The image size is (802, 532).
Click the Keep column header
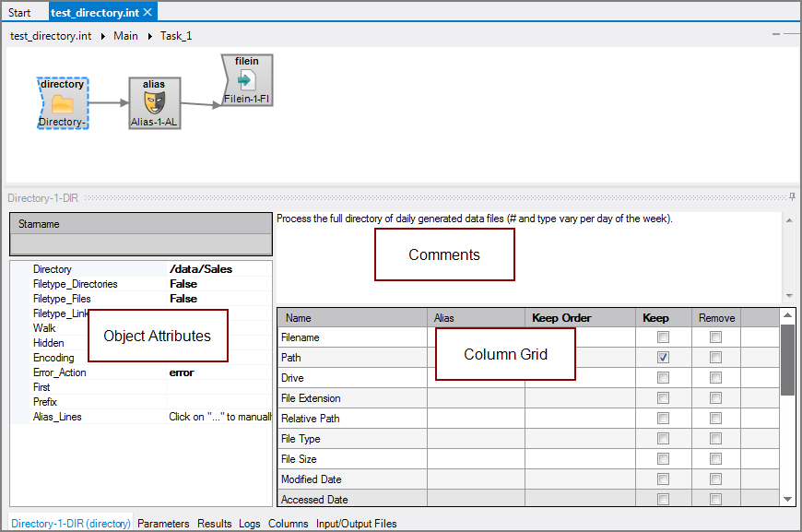coord(664,318)
